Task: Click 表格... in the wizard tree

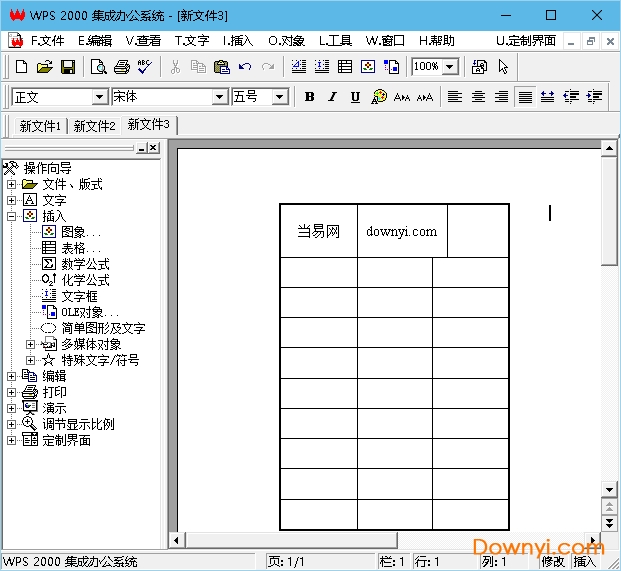Action: [80, 248]
